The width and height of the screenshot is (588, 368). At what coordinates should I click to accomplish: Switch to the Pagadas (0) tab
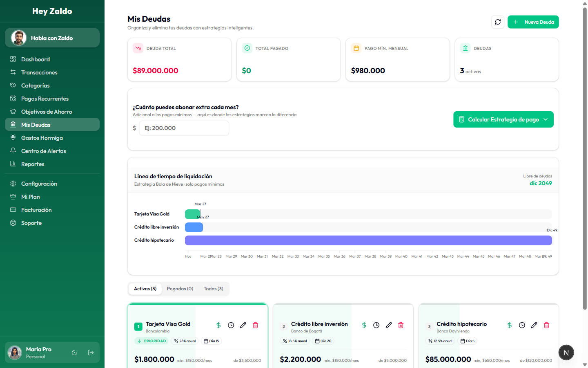coord(180,289)
